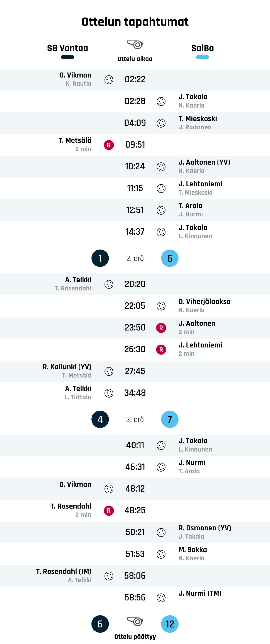Image resolution: width=270 pixels, height=644 pixels.
Task: Click the light blue SalBa color bar
Action: (x=202, y=57)
